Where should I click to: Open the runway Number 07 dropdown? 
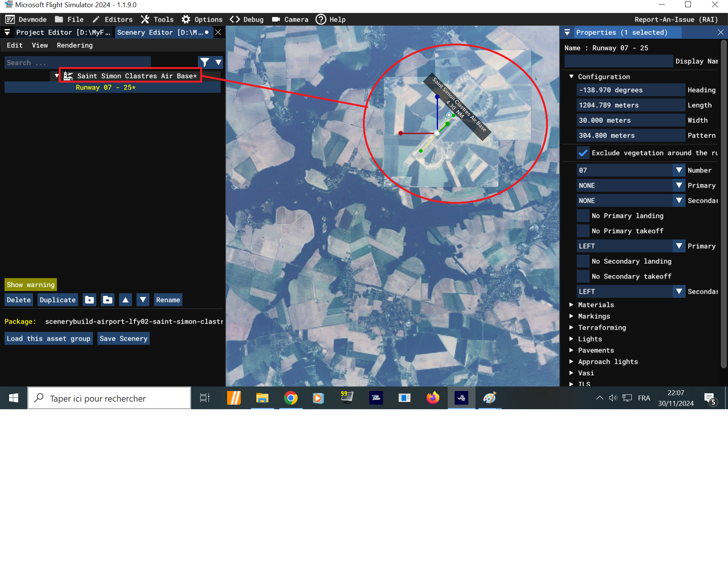679,171
